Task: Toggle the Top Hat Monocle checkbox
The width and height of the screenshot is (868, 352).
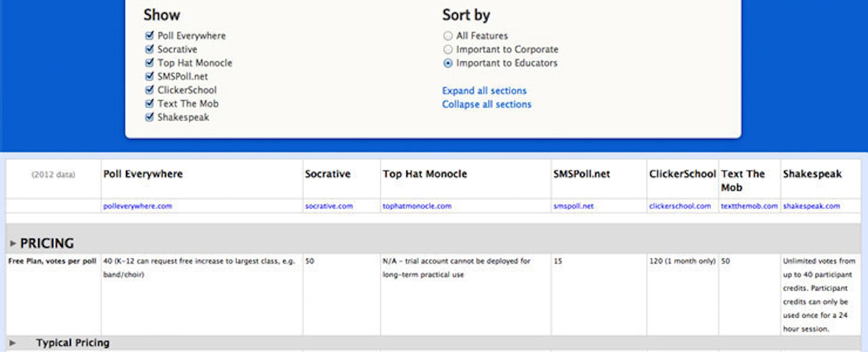Action: point(149,63)
